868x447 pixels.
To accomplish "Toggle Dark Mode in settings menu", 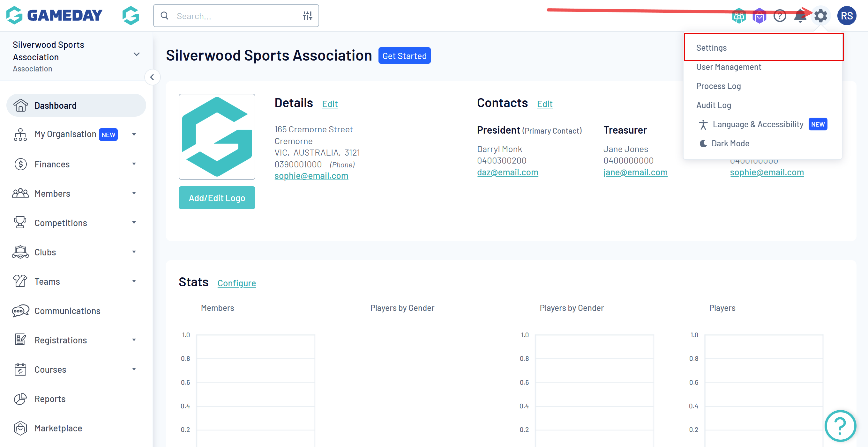I will click(730, 143).
